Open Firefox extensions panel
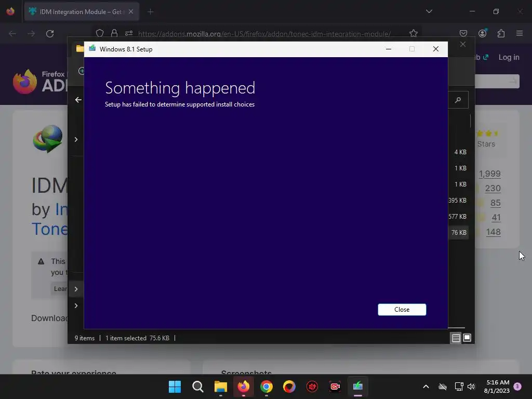 [x=501, y=33]
